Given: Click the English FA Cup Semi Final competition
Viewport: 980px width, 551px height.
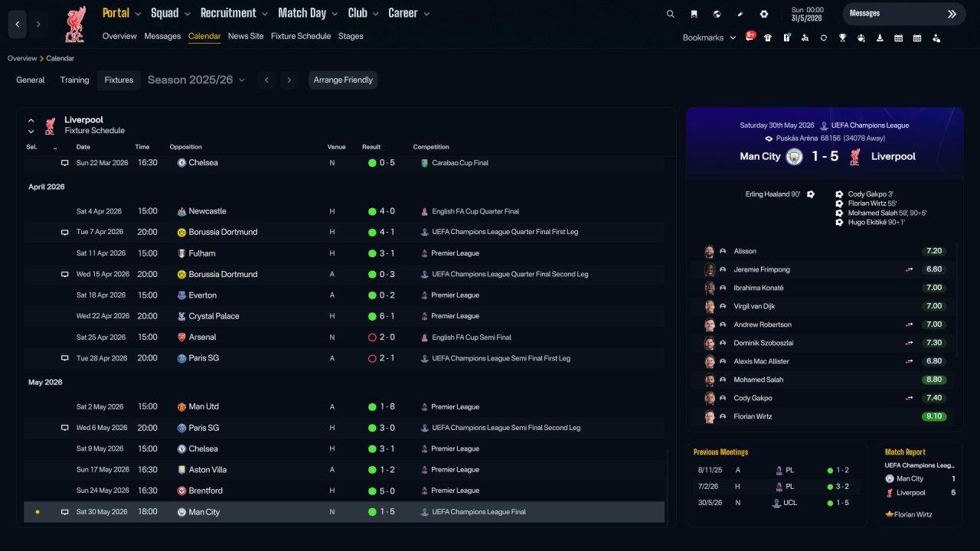Looking at the screenshot, I should (x=472, y=337).
